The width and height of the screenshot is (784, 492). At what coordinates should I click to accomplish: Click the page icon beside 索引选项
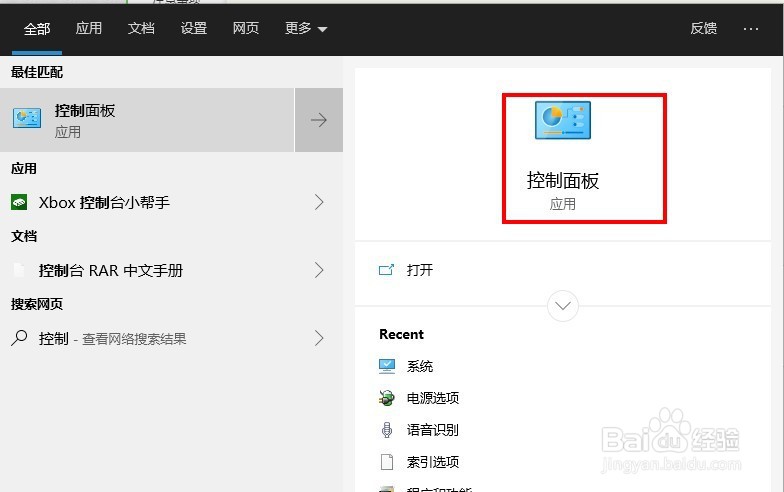386,462
